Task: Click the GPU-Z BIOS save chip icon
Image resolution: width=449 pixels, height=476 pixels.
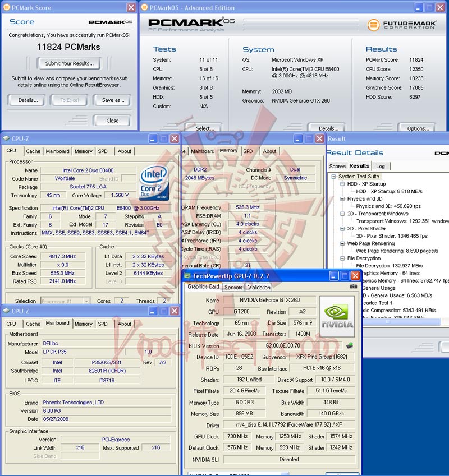Action: pos(350,345)
